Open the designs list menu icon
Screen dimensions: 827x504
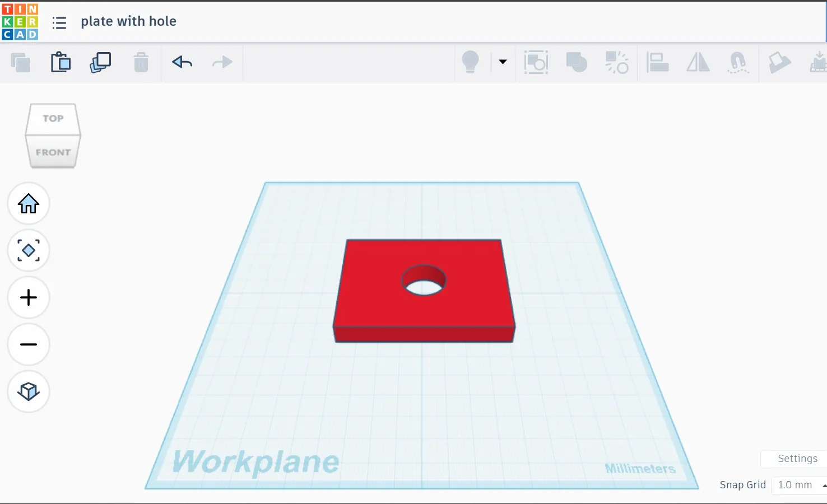pos(59,22)
